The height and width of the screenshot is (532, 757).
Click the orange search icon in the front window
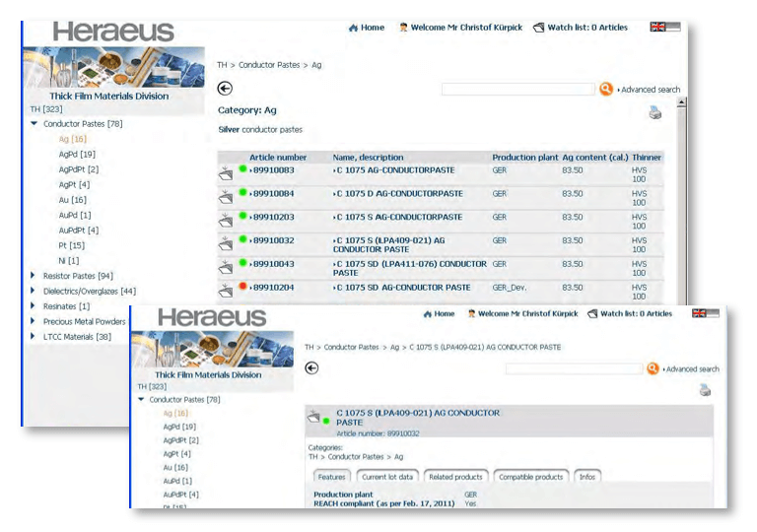[653, 368]
